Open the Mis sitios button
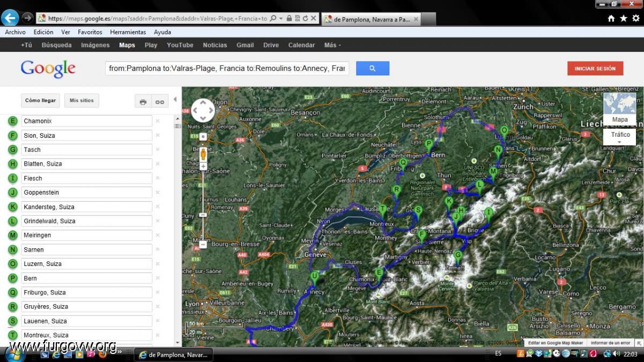The height and width of the screenshot is (362, 644). (x=82, y=101)
